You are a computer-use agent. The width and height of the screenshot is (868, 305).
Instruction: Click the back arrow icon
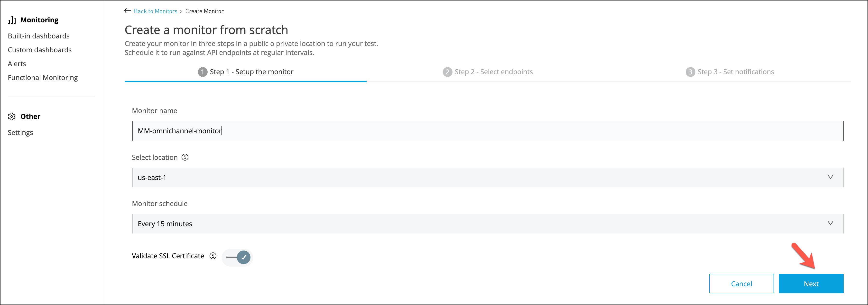[127, 11]
